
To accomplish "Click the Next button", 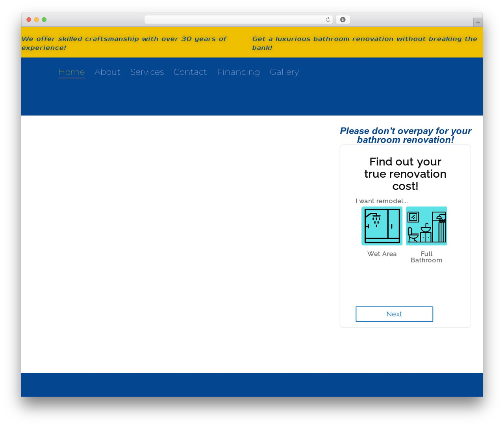I will [x=394, y=314].
